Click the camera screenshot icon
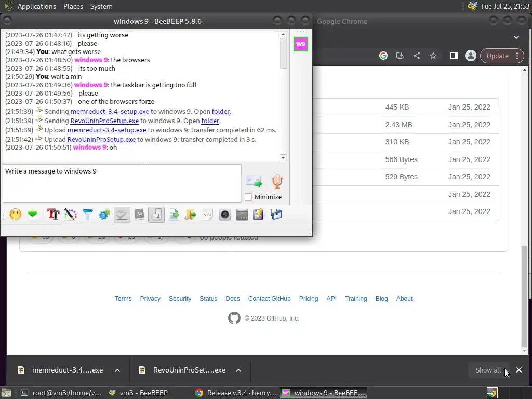This screenshot has height=399, width=532. coord(224,215)
